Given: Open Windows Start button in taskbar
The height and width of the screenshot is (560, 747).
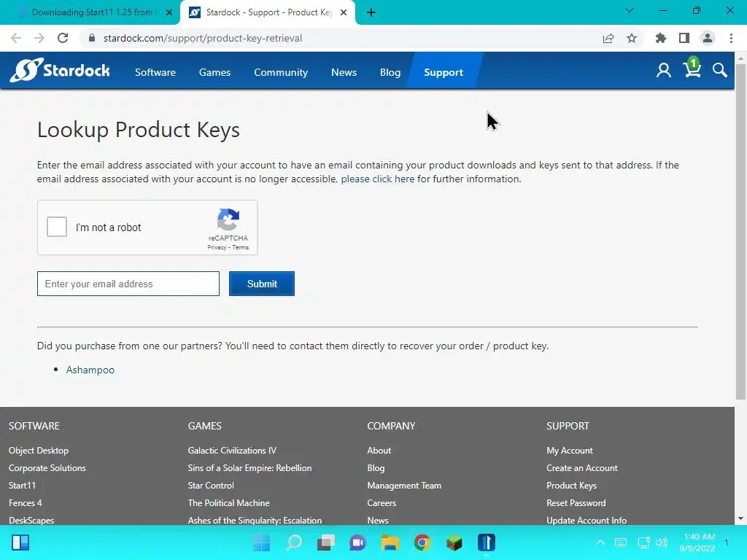Looking at the screenshot, I should (262, 542).
